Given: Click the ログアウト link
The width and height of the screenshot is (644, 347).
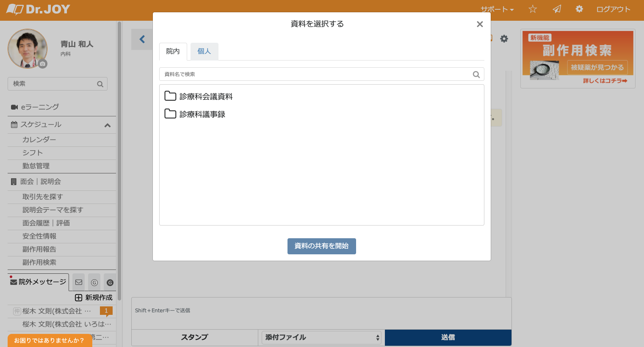Looking at the screenshot, I should pyautogui.click(x=613, y=9).
